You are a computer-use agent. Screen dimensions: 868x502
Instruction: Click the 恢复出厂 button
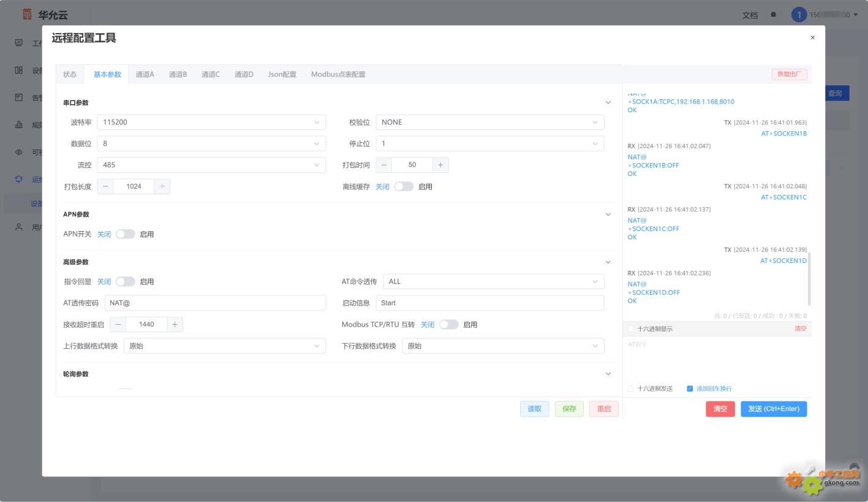[790, 74]
